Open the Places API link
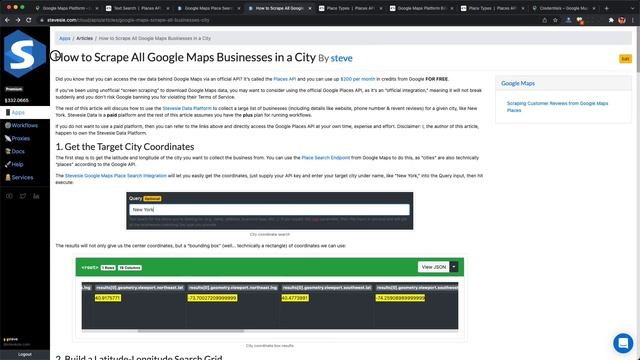This screenshot has width=640, height=360. pyautogui.click(x=284, y=79)
